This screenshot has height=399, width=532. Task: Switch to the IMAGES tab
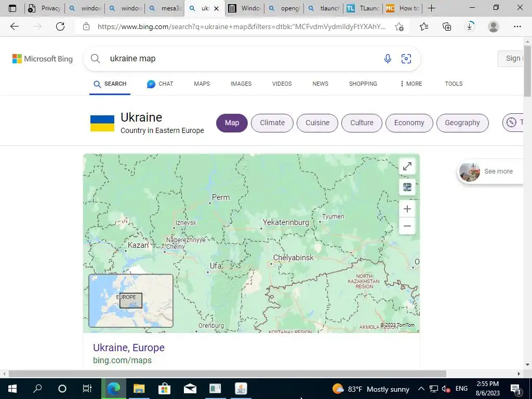tap(241, 84)
